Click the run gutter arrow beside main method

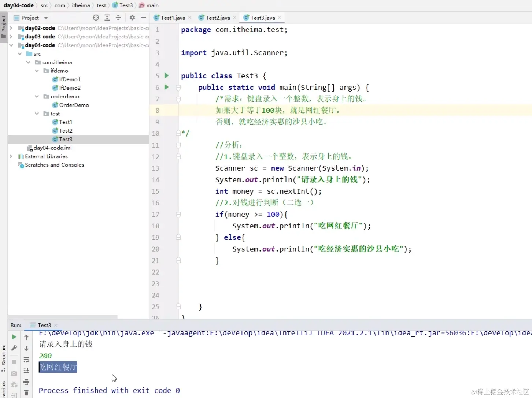[x=166, y=87]
